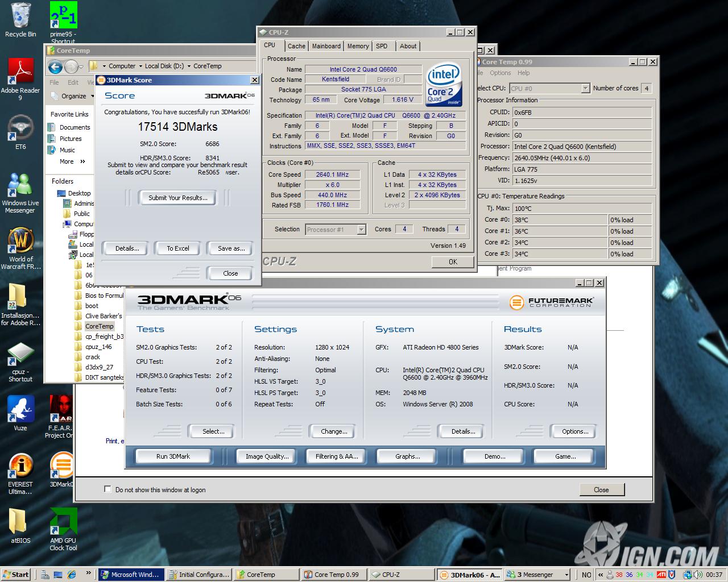Switch to the Mainboard tab in CPU-Z
Image resolution: width=728 pixels, height=582 pixels.
click(x=326, y=46)
